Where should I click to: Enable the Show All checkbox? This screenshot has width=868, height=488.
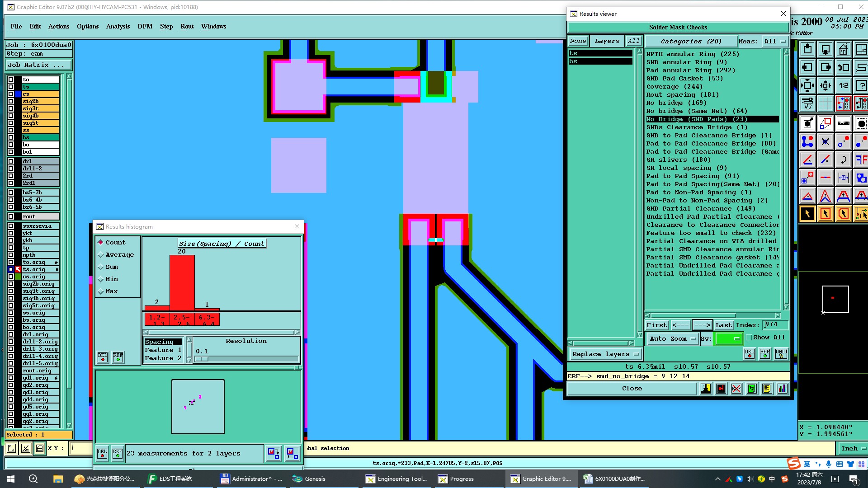pos(749,338)
